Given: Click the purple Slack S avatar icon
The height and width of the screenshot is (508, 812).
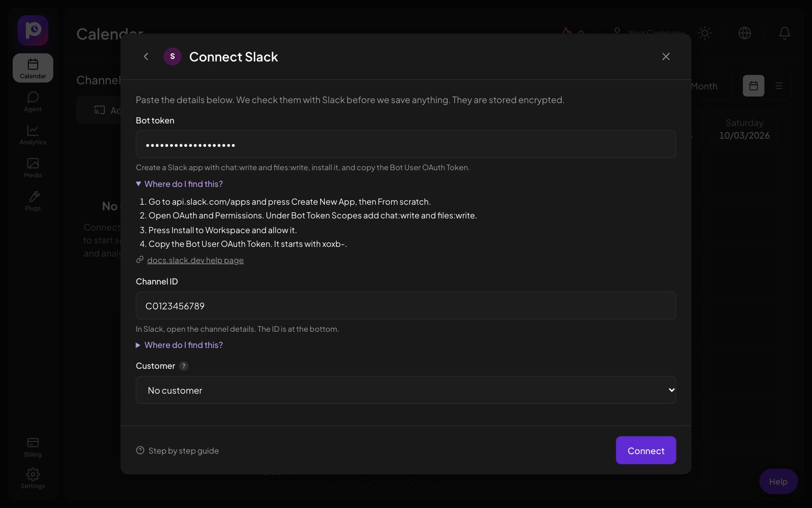Looking at the screenshot, I should pyautogui.click(x=173, y=56).
